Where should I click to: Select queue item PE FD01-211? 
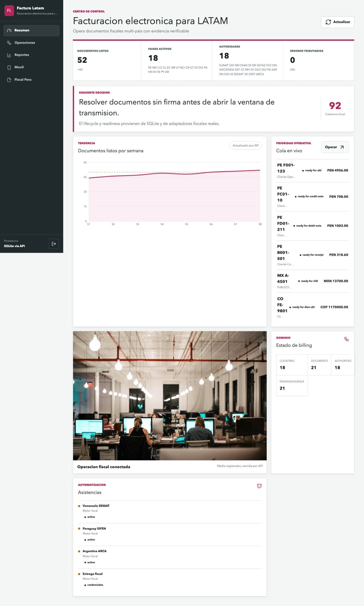(x=313, y=226)
